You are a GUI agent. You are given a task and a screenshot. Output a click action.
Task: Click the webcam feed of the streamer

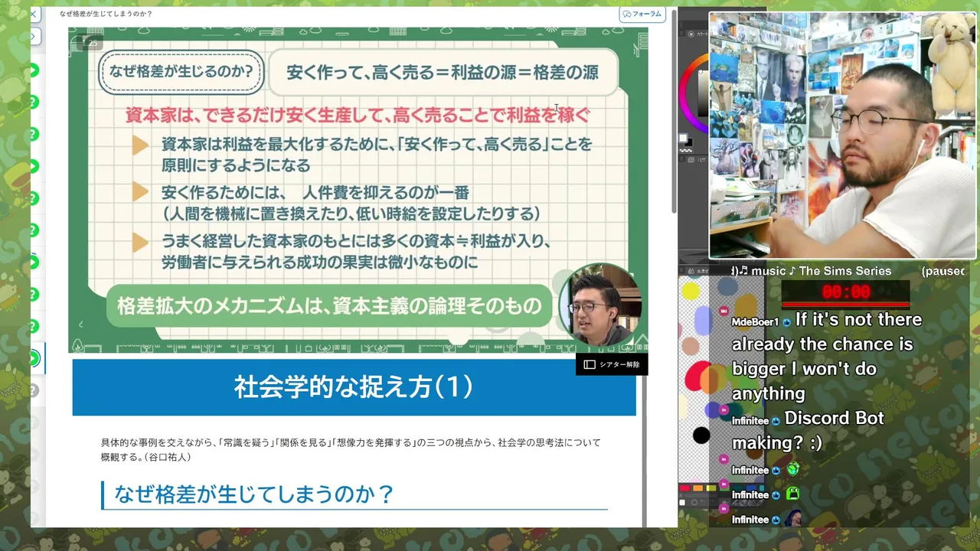(844, 135)
